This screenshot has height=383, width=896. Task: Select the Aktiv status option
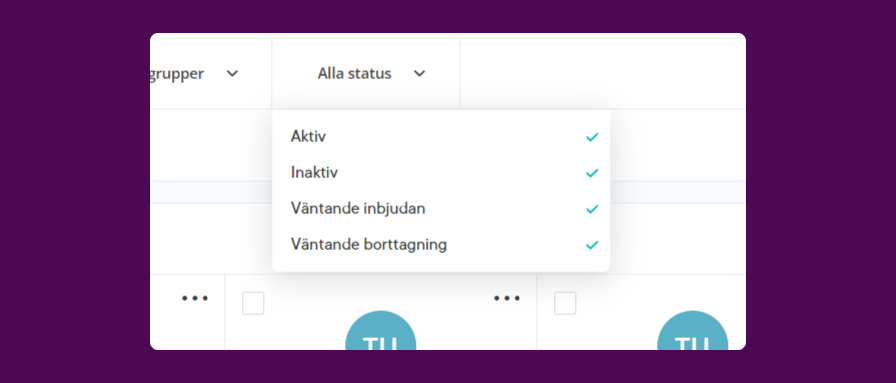(441, 137)
